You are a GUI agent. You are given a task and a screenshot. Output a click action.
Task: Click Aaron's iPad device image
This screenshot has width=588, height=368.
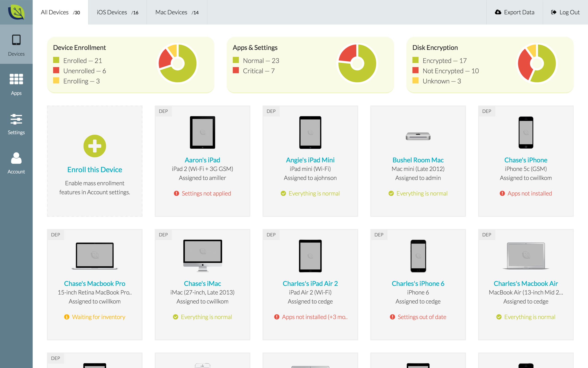click(203, 132)
